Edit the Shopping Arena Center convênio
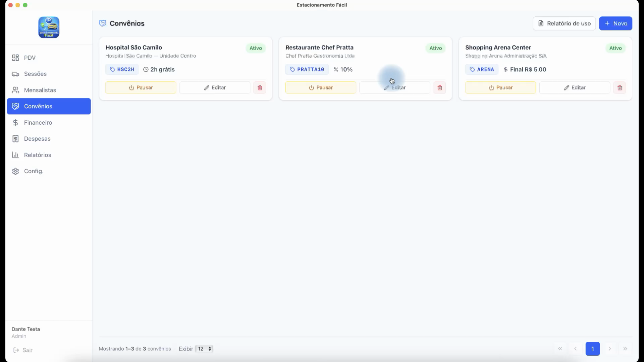This screenshot has width=644, height=362. click(575, 87)
